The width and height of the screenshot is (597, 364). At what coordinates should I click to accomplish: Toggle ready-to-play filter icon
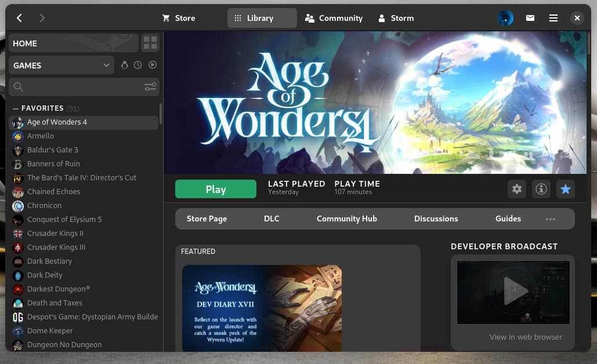point(152,65)
